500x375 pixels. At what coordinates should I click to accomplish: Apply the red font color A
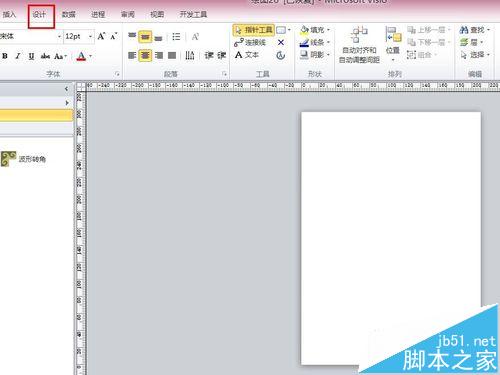pos(81,56)
